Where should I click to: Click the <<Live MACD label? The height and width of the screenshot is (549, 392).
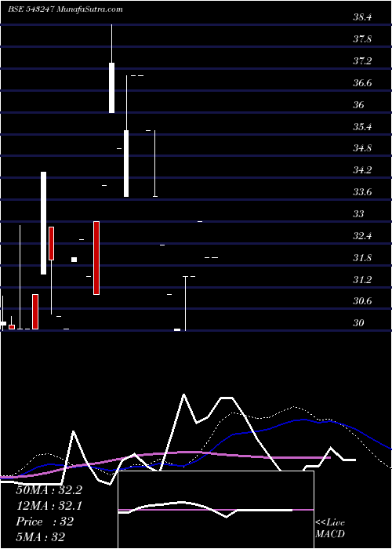coord(330,529)
